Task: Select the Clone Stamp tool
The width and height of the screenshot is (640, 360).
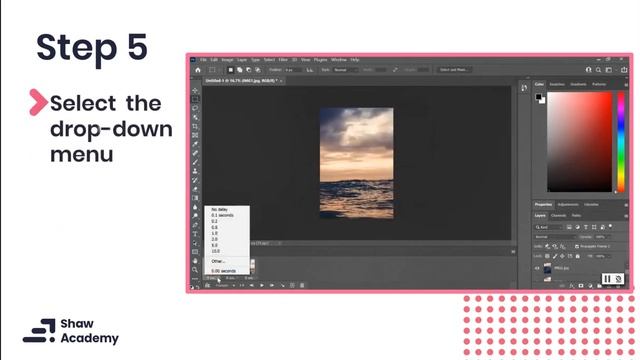Action: pyautogui.click(x=195, y=171)
